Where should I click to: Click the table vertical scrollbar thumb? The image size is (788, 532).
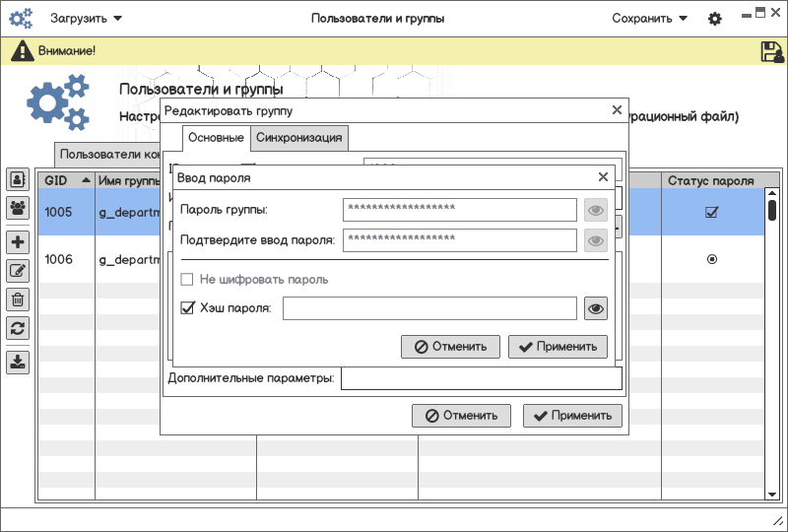[x=772, y=210]
